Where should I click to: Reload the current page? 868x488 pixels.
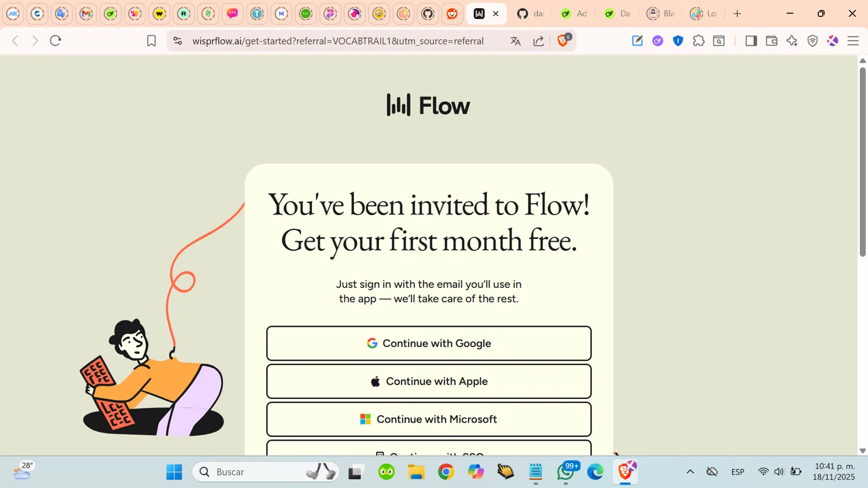pos(56,40)
